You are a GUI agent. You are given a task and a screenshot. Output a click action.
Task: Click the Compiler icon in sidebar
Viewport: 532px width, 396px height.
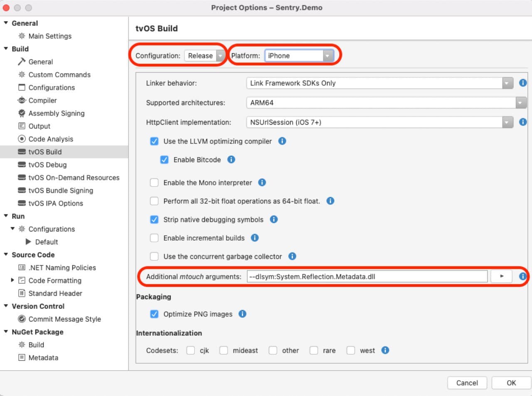pyautogui.click(x=22, y=100)
